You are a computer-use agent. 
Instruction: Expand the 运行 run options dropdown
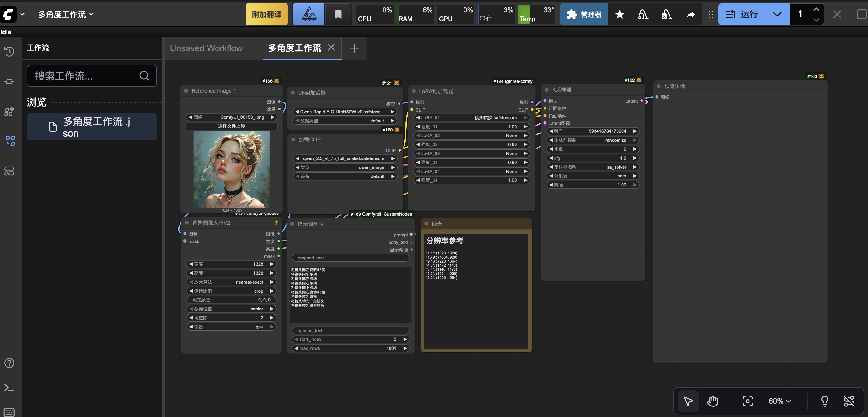tap(777, 15)
